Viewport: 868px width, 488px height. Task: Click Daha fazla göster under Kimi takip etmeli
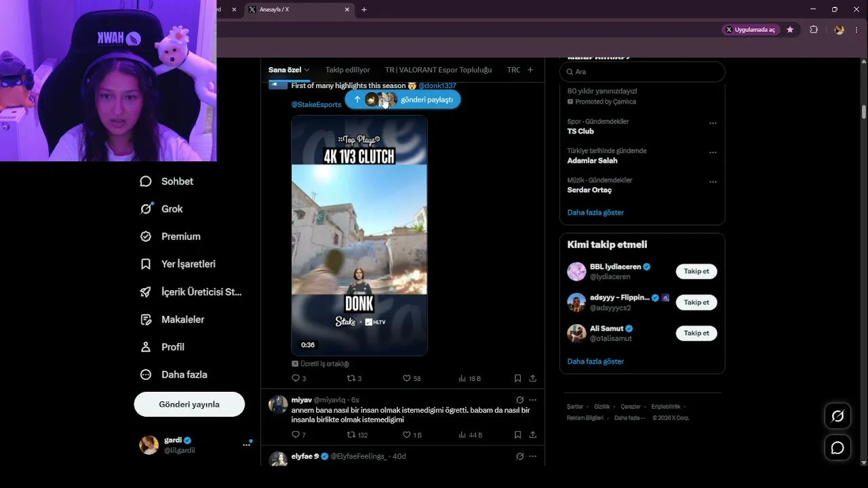coord(595,361)
